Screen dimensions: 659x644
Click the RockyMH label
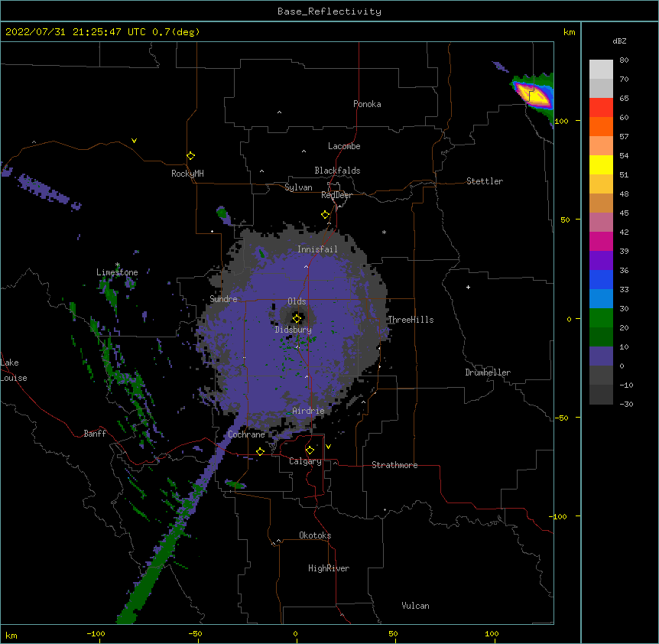point(187,173)
